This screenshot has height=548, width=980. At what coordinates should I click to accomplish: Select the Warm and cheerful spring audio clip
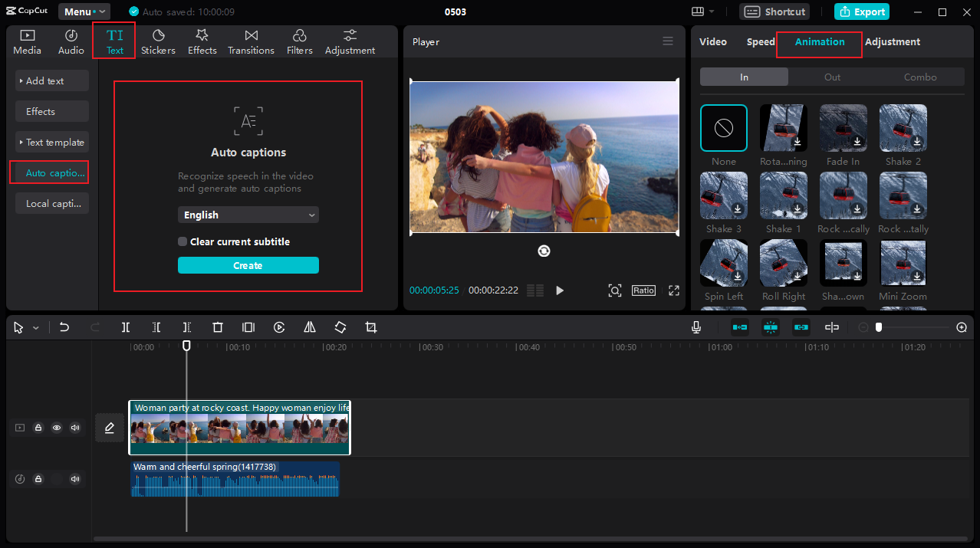(x=235, y=479)
